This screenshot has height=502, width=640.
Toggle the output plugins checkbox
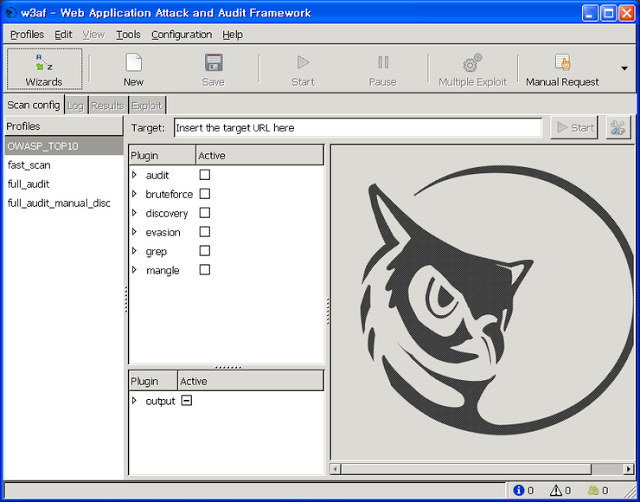pos(187,401)
